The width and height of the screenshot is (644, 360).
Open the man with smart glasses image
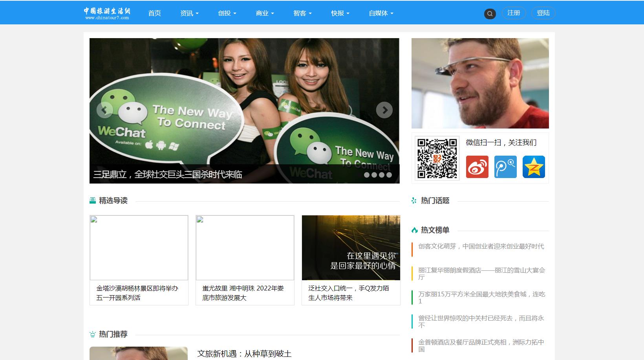[480, 83]
